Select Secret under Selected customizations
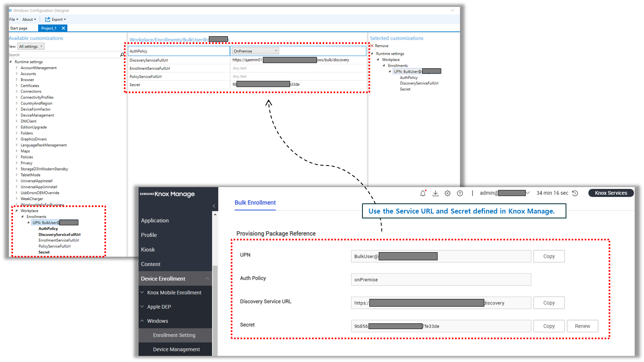The image size is (644, 362). pos(405,89)
